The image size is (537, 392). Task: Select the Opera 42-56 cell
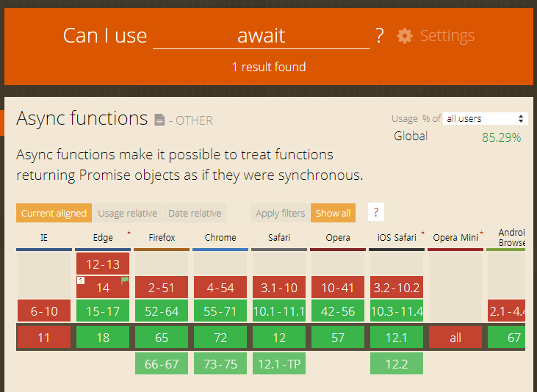[x=338, y=311]
